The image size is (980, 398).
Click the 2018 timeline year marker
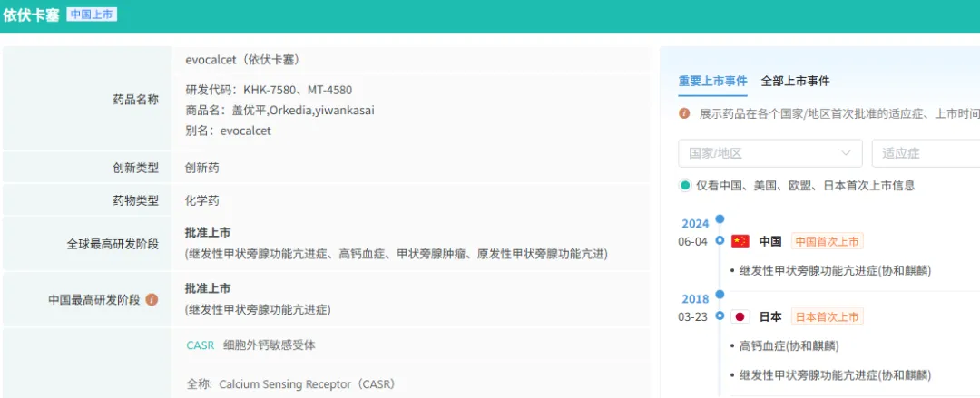[x=695, y=298]
